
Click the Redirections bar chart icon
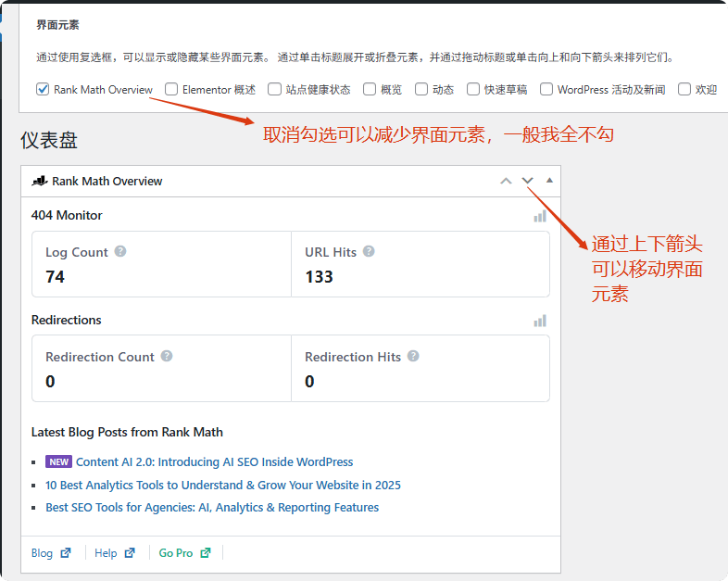click(x=540, y=321)
